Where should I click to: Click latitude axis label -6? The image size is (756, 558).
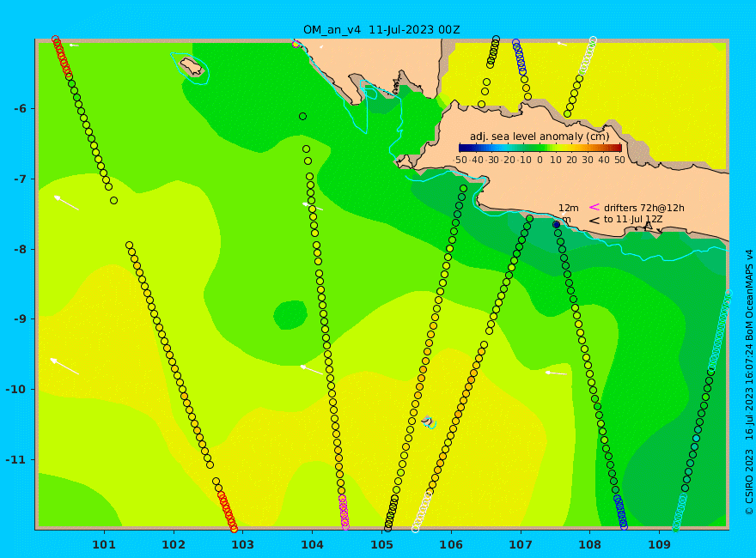pos(21,109)
